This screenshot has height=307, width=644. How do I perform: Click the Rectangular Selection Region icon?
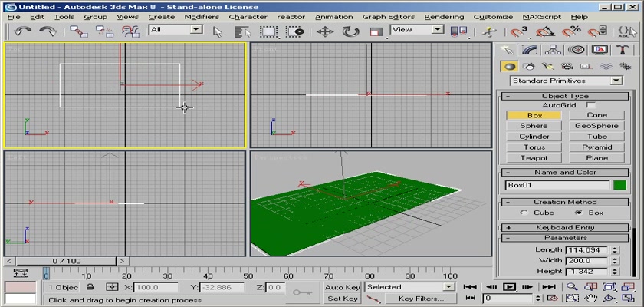[x=269, y=31]
